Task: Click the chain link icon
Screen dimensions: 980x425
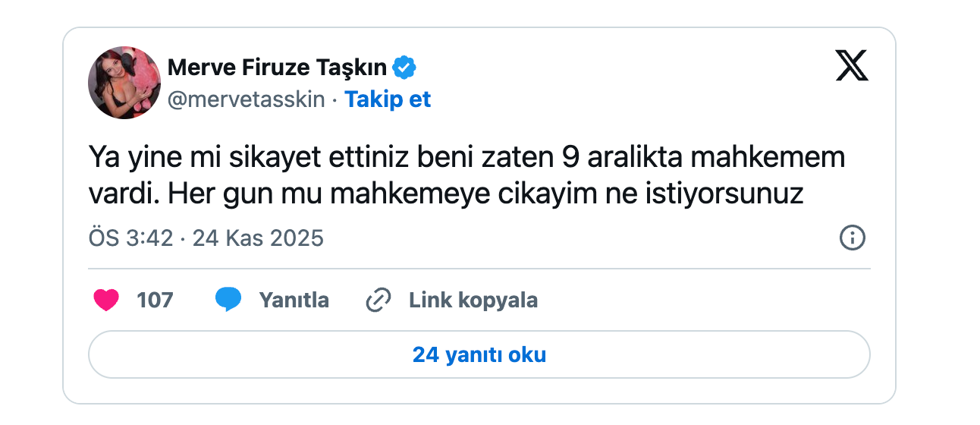Action: point(378,301)
